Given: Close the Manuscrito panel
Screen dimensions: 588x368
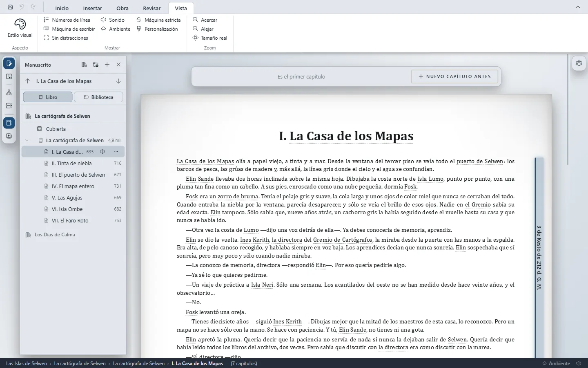Looking at the screenshot, I should 118,65.
